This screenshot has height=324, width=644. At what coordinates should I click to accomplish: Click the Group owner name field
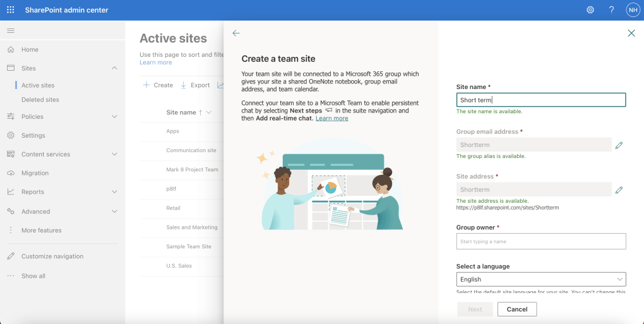541,241
